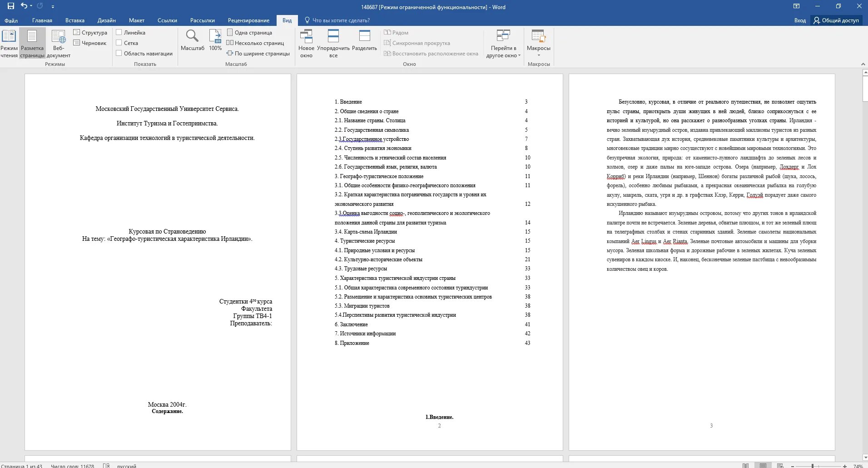Switch to the Макет tab
The image size is (868, 468).
tap(137, 20)
